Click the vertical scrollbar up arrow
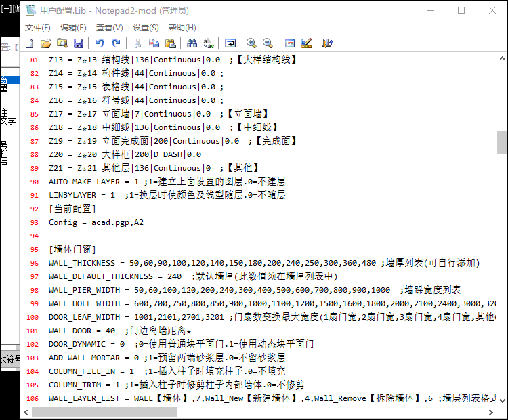The height and width of the screenshot is (420, 508). (502, 59)
